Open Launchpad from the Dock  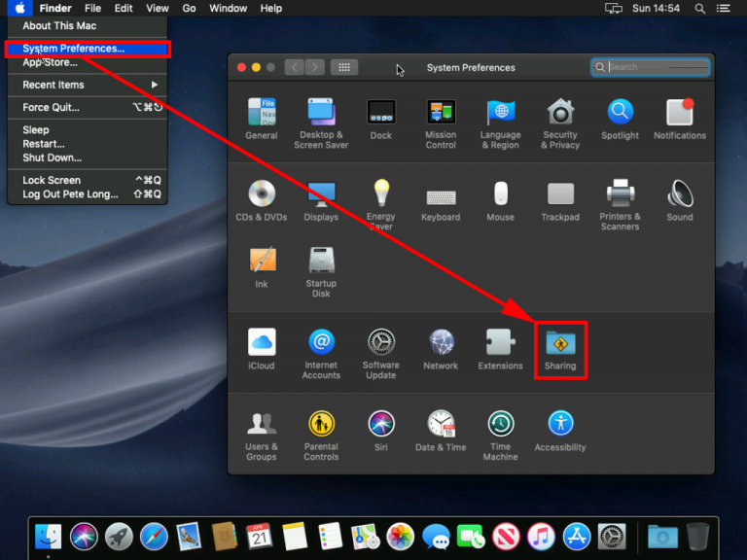[x=119, y=537]
